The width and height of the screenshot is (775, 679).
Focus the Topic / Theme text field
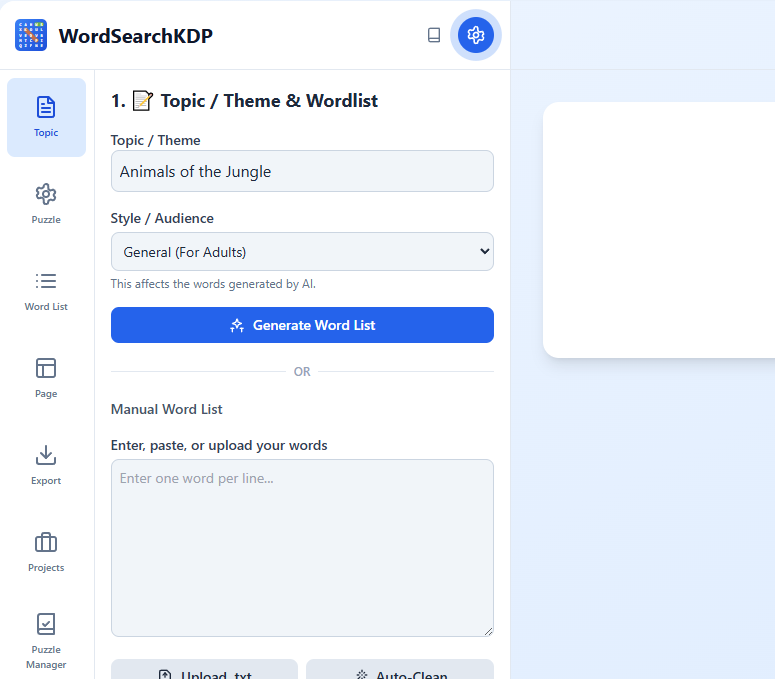[302, 171]
